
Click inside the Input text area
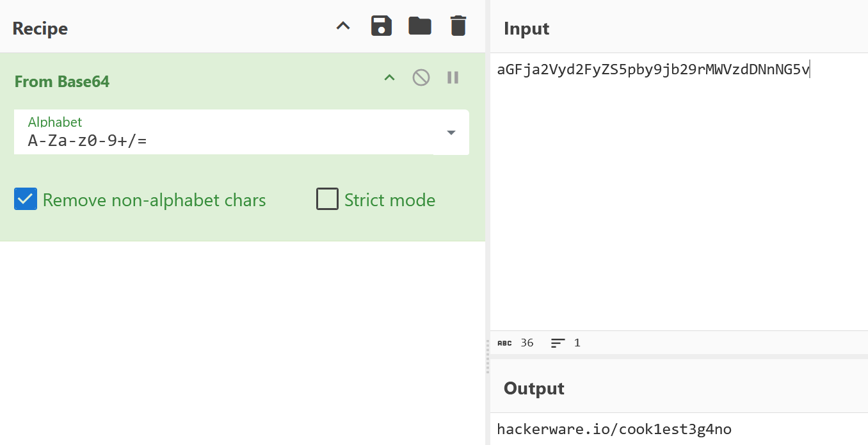point(679,192)
